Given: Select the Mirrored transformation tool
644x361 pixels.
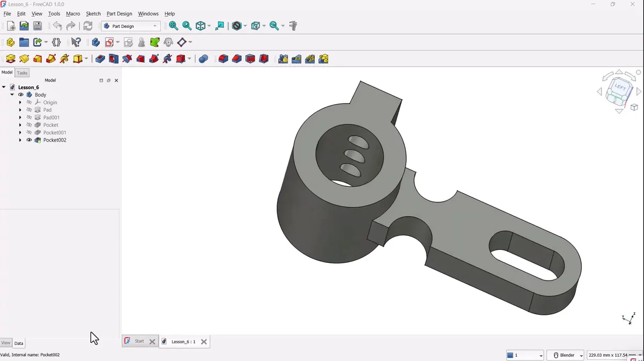Looking at the screenshot, I should click(x=283, y=59).
